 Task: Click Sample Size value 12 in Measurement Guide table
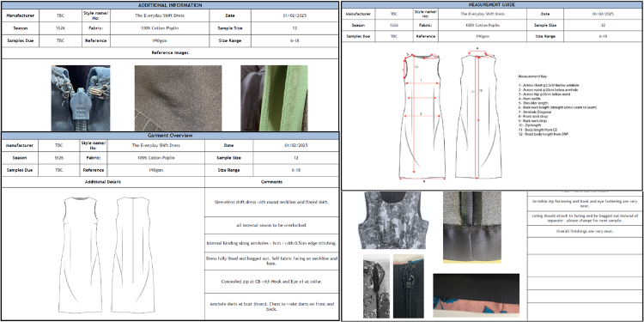tap(603, 25)
